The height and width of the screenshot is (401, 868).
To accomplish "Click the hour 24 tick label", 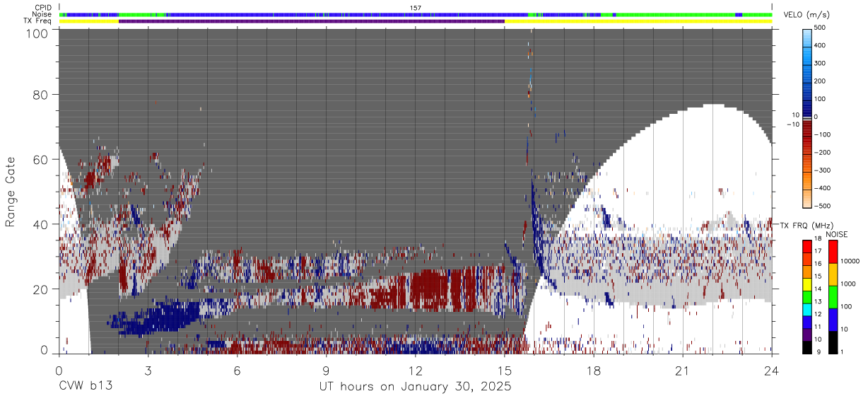I will 772,370.
